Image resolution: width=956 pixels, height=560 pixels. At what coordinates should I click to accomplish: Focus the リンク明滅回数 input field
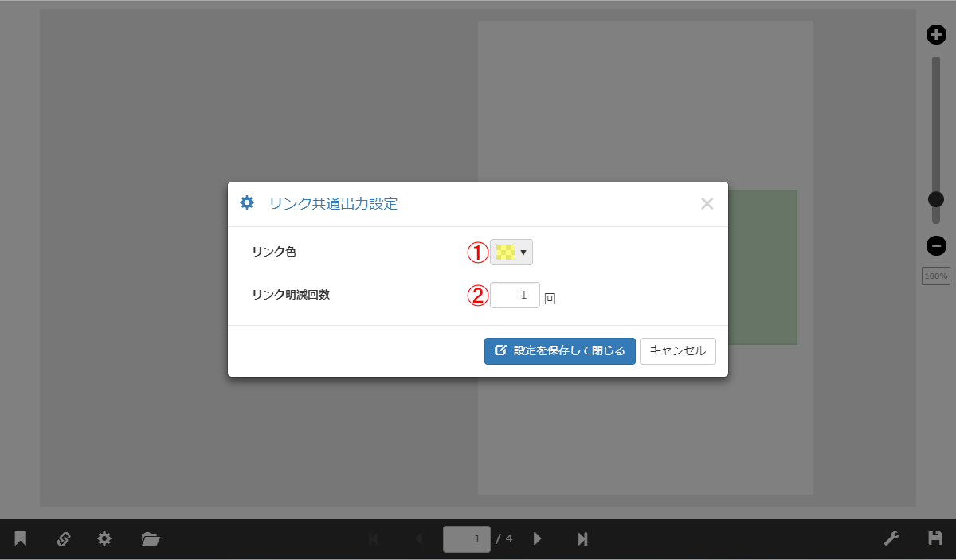pyautogui.click(x=515, y=296)
